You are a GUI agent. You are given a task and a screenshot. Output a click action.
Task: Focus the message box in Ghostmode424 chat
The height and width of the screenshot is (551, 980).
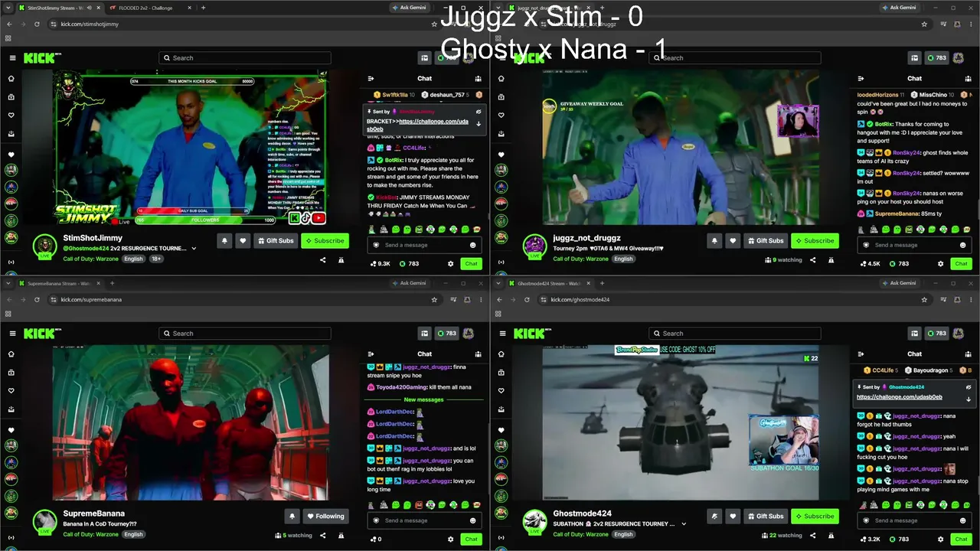[x=914, y=520]
